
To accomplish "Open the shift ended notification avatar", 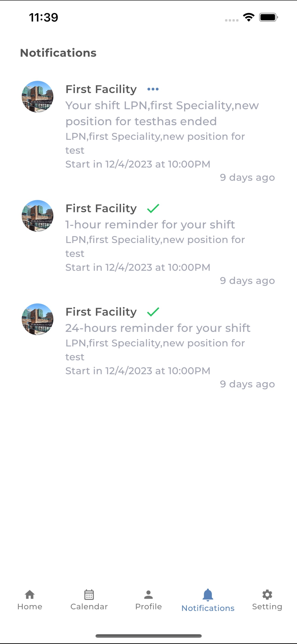I will [x=38, y=97].
